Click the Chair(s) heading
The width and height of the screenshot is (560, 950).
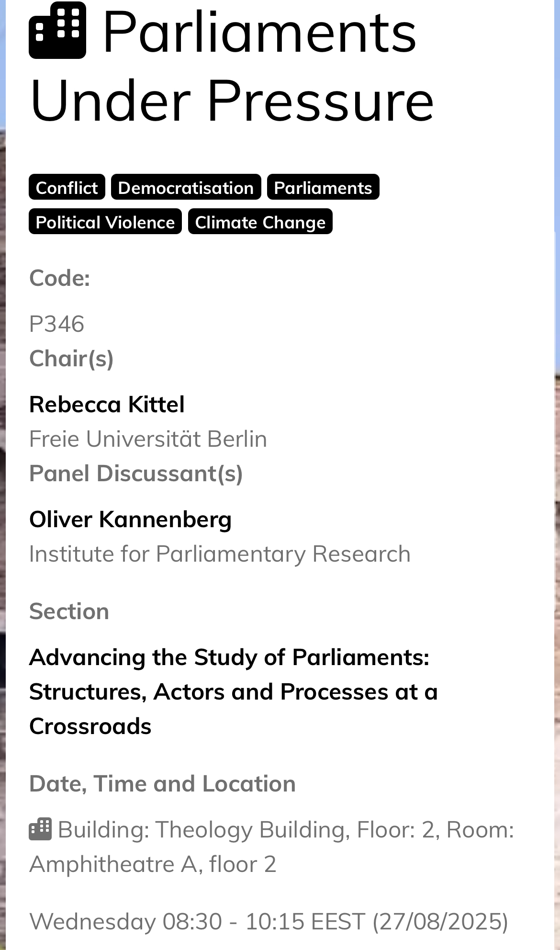click(71, 358)
